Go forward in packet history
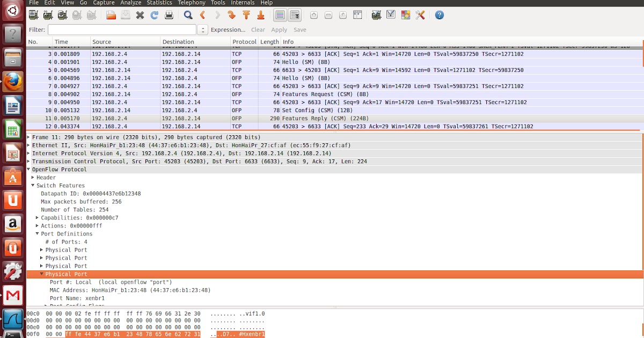Image resolution: width=644 pixels, height=338 pixels. 217,15
